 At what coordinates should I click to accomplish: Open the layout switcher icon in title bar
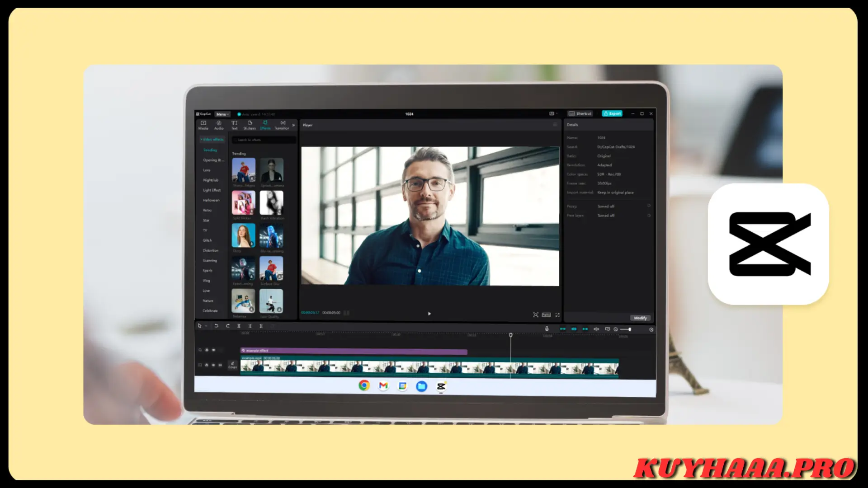[552, 114]
